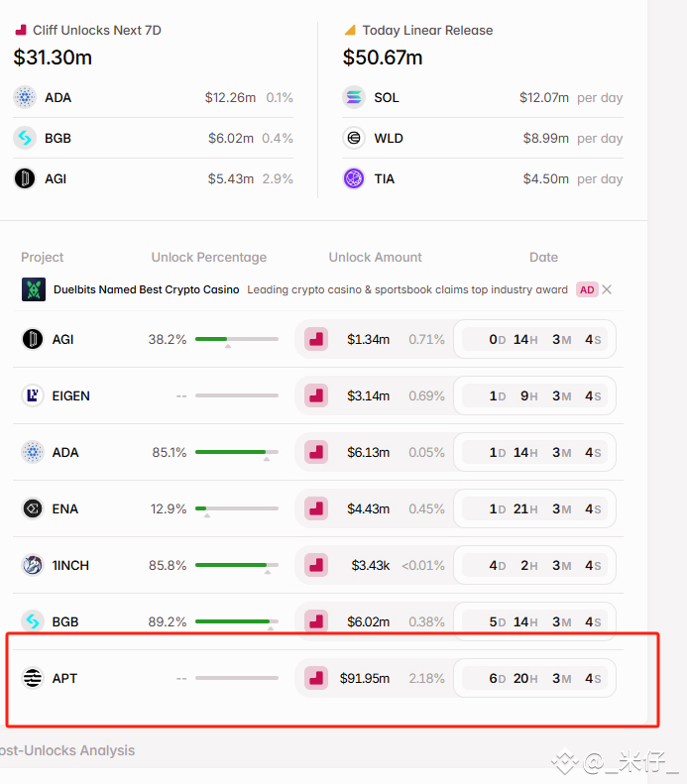Click the APT countdown timer
Viewport: 687px width, 784px height.
coord(534,678)
